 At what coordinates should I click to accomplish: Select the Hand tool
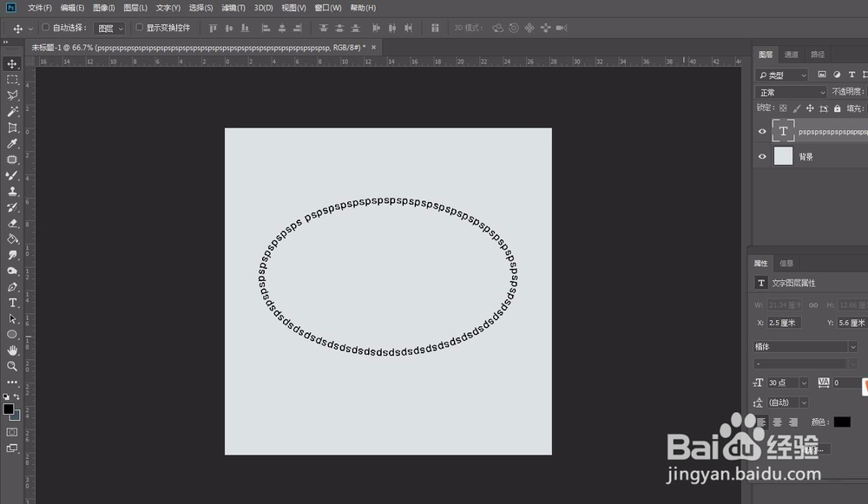tap(12, 350)
